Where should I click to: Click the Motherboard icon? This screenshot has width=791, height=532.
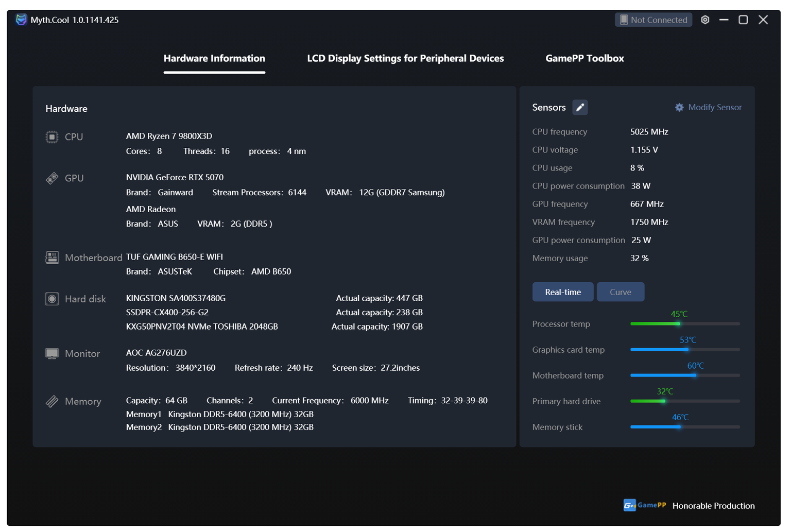52,258
